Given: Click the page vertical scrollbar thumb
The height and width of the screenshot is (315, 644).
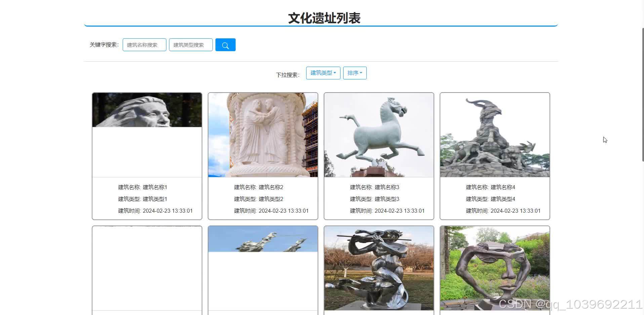Looking at the screenshot, I should click(x=643, y=95).
